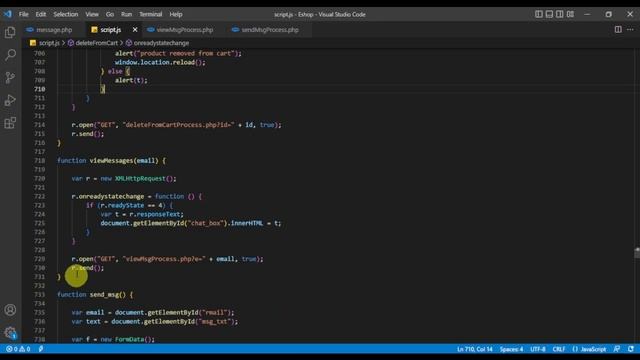Click Ln 710, Col 14 status entry

[475, 349]
